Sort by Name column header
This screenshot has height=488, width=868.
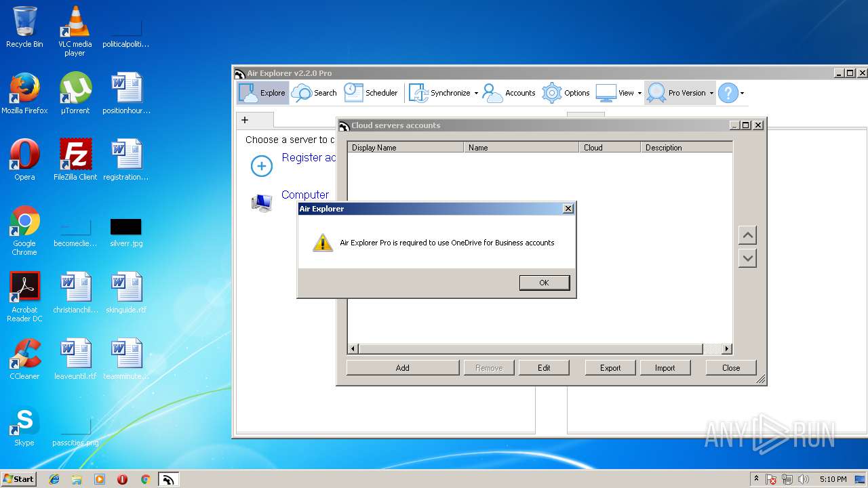pos(521,147)
